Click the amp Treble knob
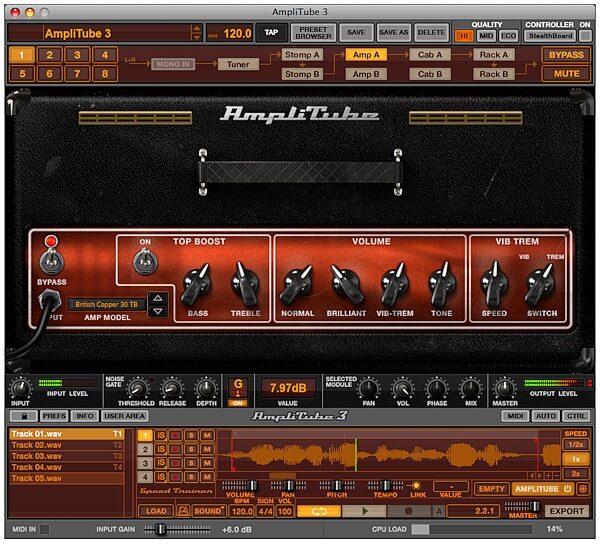 click(245, 285)
